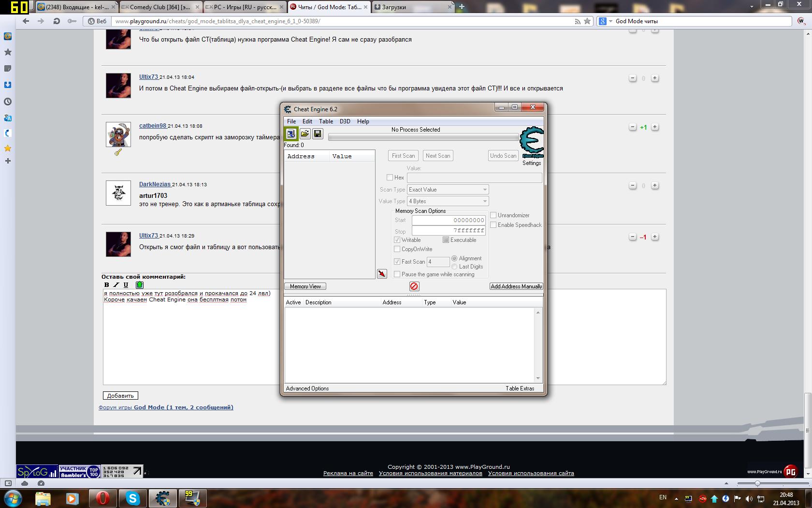Open Cheat Engine Help menu
Viewport: 812px width, 508px height.
tap(363, 121)
